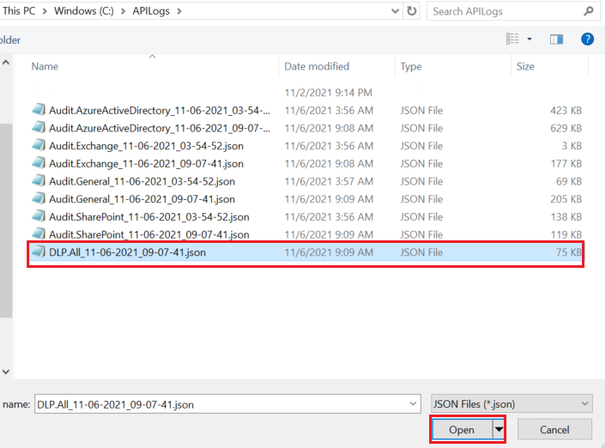
Task: Click the Cancel button
Action: coord(554,429)
